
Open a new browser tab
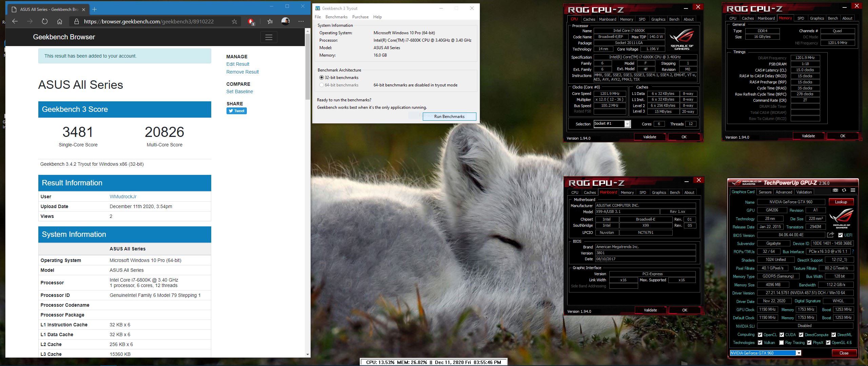pos(95,9)
